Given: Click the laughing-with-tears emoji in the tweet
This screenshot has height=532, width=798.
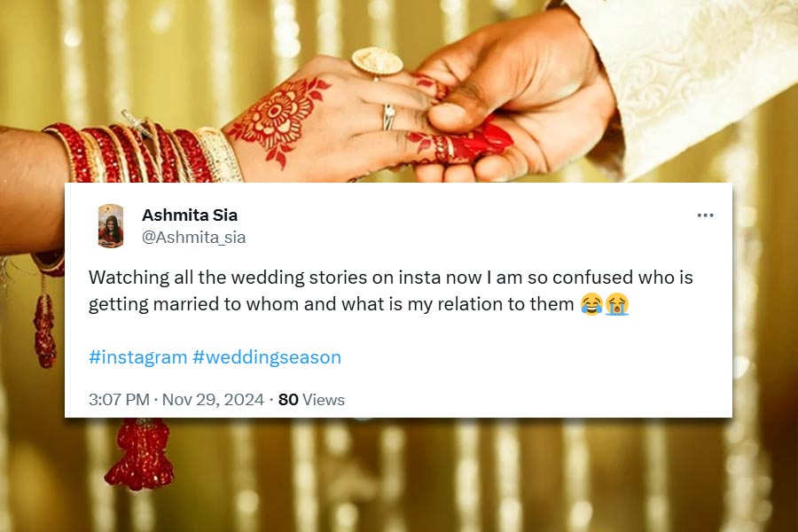Looking at the screenshot, I should [591, 305].
